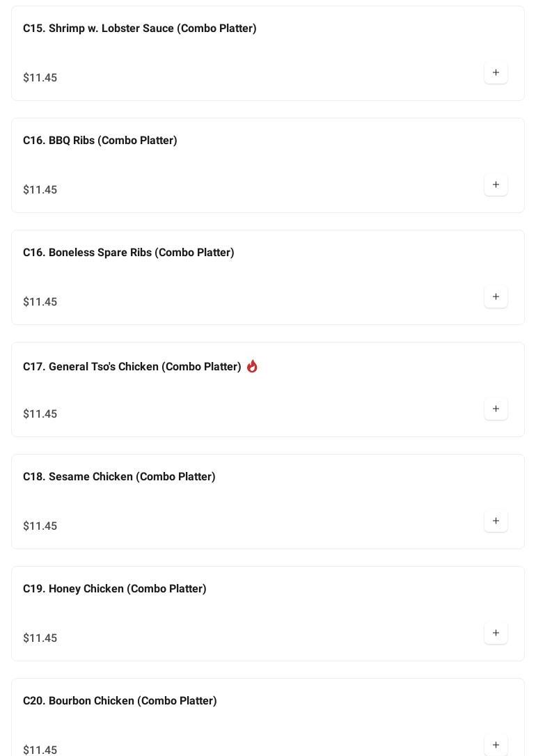Add C19 Honey Chicken to order
536x756 pixels.
[x=496, y=633]
